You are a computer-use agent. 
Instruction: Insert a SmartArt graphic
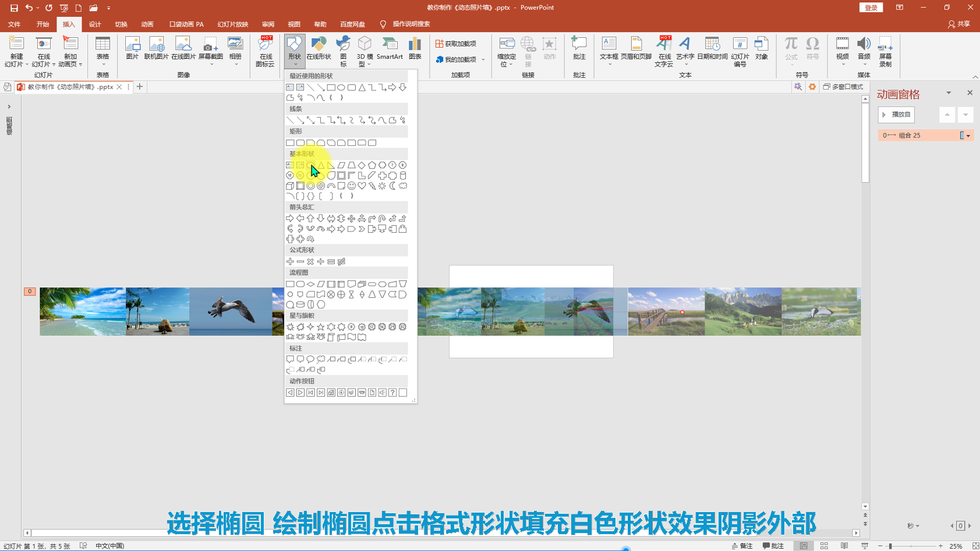point(390,49)
